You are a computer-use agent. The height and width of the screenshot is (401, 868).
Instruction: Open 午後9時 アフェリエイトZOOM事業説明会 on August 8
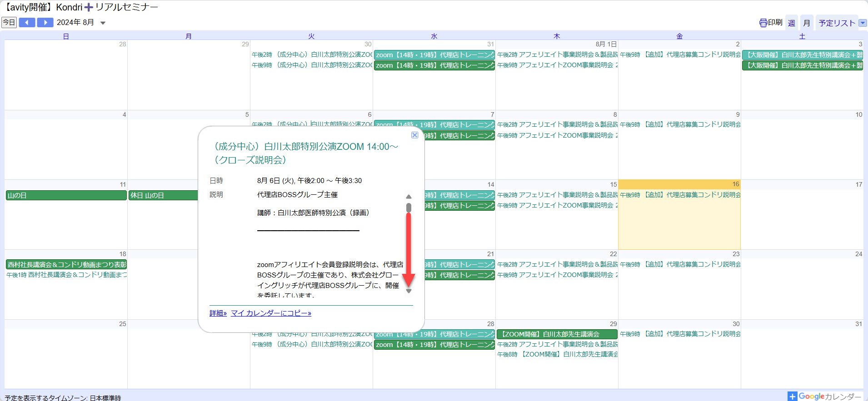(557, 135)
